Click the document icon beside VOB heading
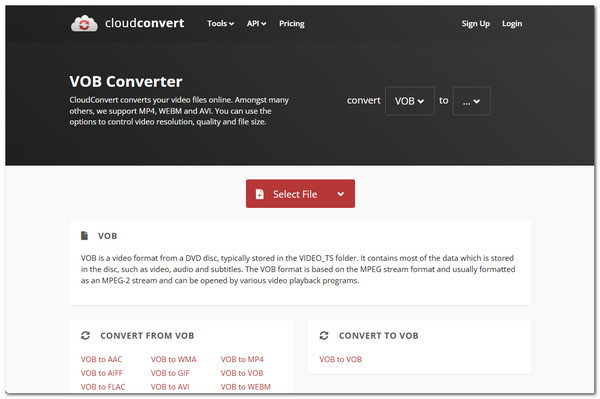This screenshot has width=600, height=399. (84, 236)
